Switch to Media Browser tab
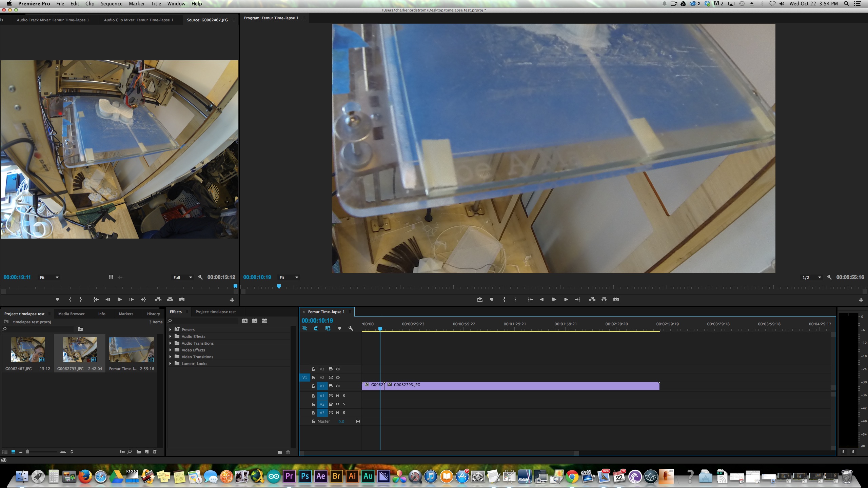 (x=71, y=314)
